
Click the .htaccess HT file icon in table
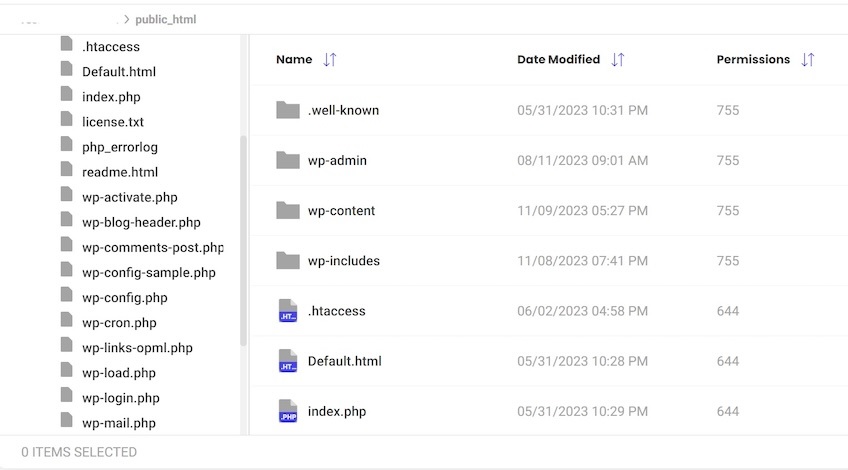click(x=288, y=310)
